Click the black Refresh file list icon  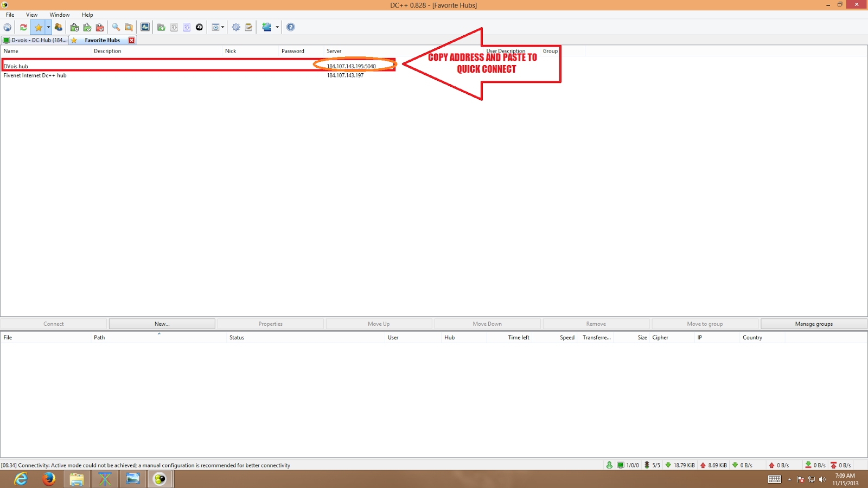click(199, 27)
